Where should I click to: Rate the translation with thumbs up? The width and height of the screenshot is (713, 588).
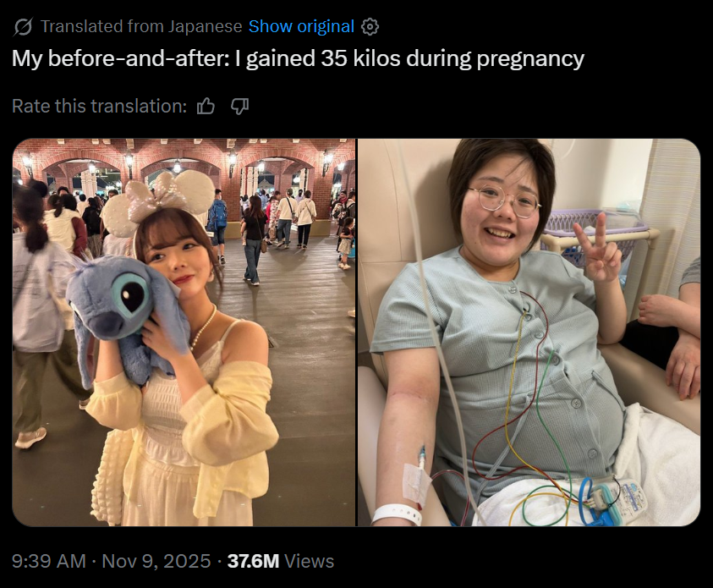pyautogui.click(x=206, y=107)
